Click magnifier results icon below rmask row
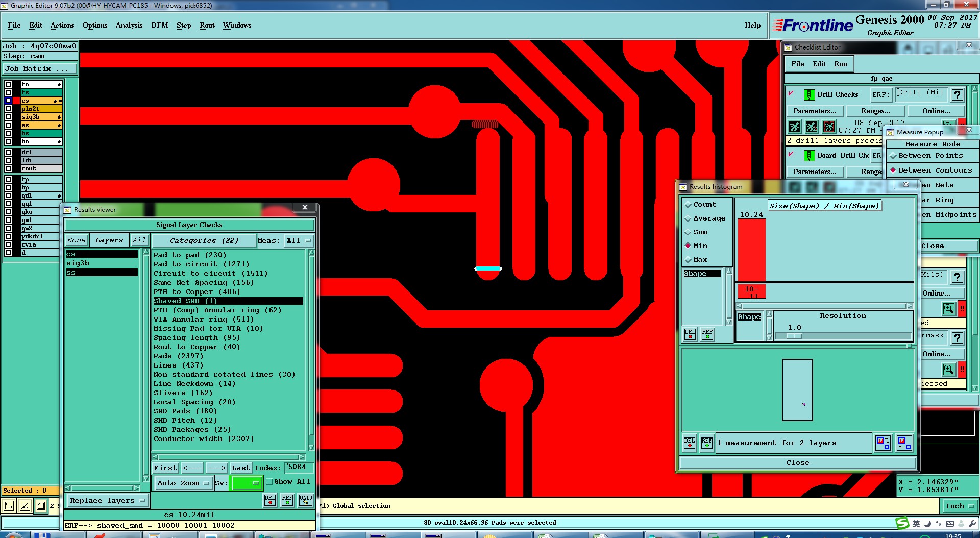 949,369
